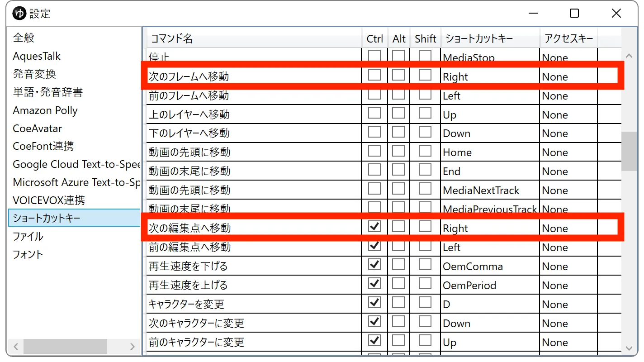
Task: Enable Alt for 次の編集点へ移動
Action: point(398,226)
